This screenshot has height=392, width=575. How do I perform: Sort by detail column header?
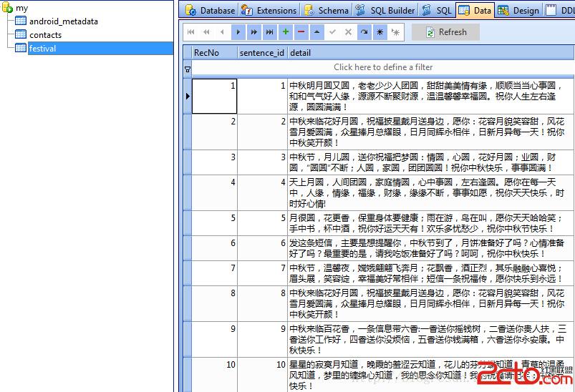(x=431, y=53)
